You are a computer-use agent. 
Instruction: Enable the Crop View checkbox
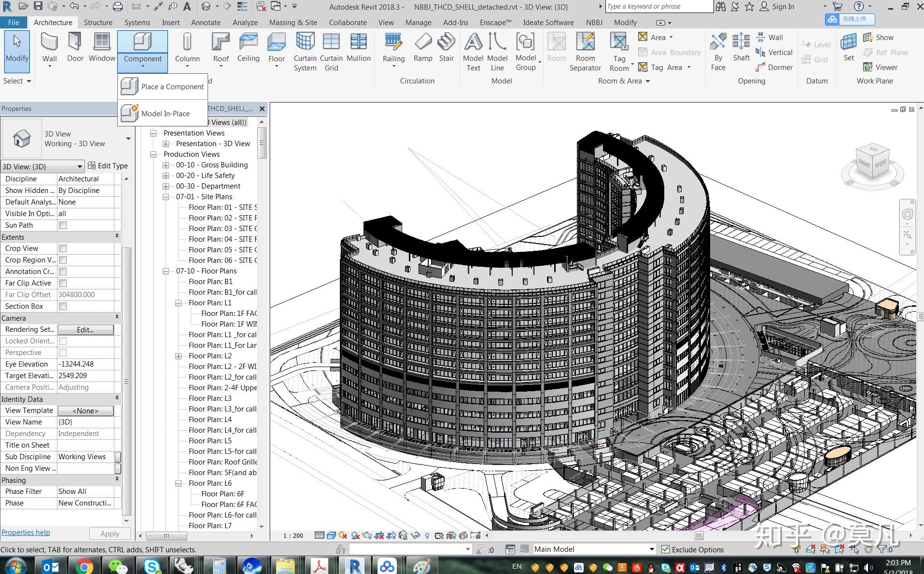[x=63, y=248]
